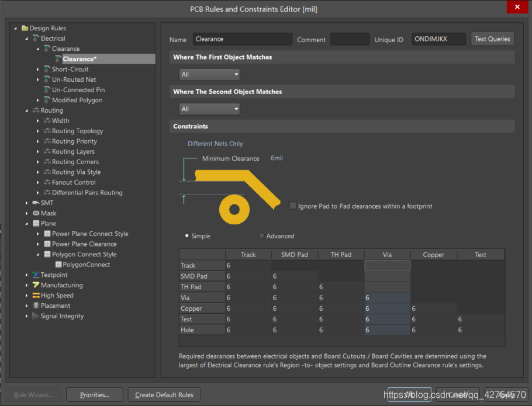The height and width of the screenshot is (406, 532).
Task: Open the first object matches All dropdown
Action: click(x=209, y=75)
